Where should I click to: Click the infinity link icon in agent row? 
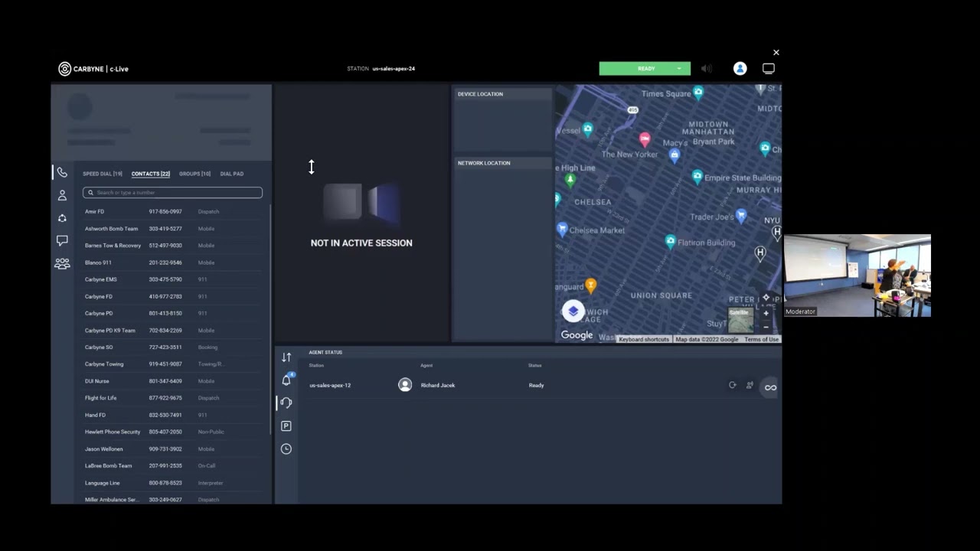pyautogui.click(x=770, y=387)
